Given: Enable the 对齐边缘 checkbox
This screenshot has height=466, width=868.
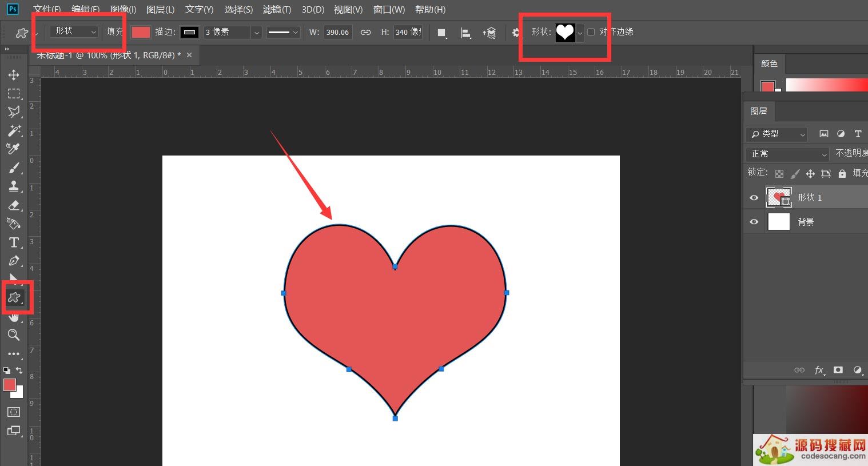Looking at the screenshot, I should click(x=591, y=32).
